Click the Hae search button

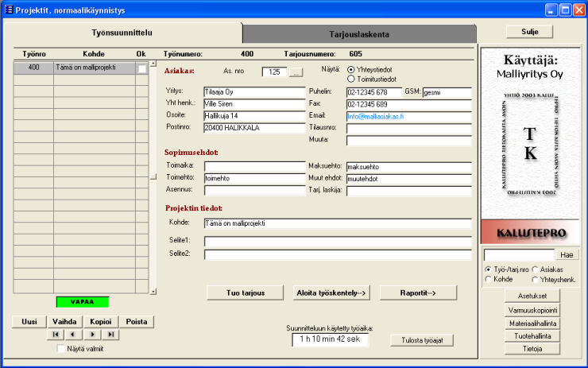click(567, 255)
